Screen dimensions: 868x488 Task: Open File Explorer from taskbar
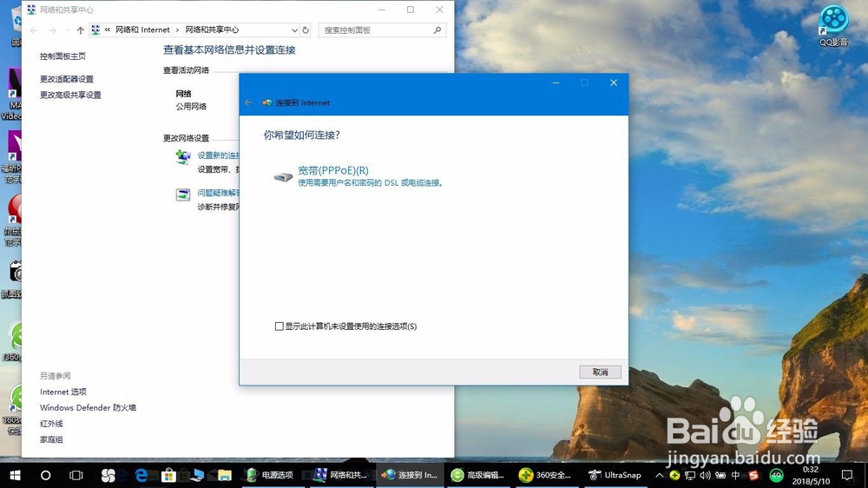224,475
